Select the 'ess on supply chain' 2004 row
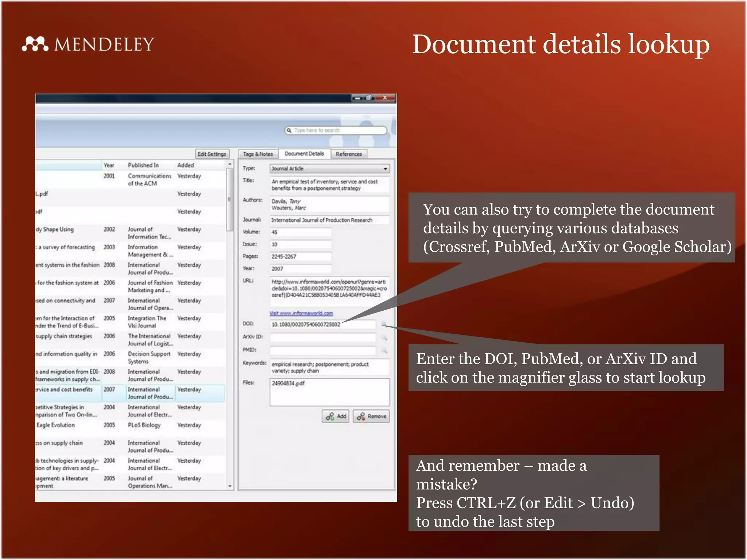Screen dimensions: 747x560 click(131, 447)
